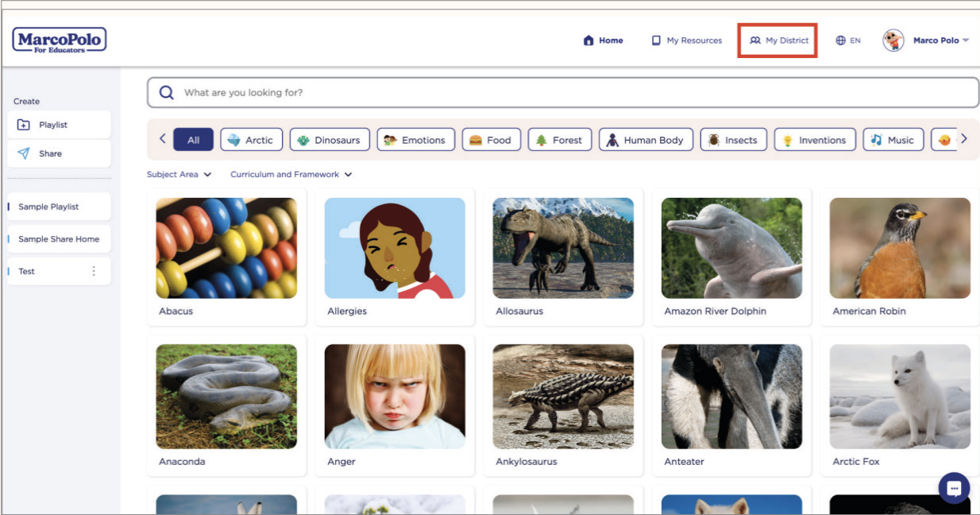Open the My District tab
980x515 pixels.
779,41
